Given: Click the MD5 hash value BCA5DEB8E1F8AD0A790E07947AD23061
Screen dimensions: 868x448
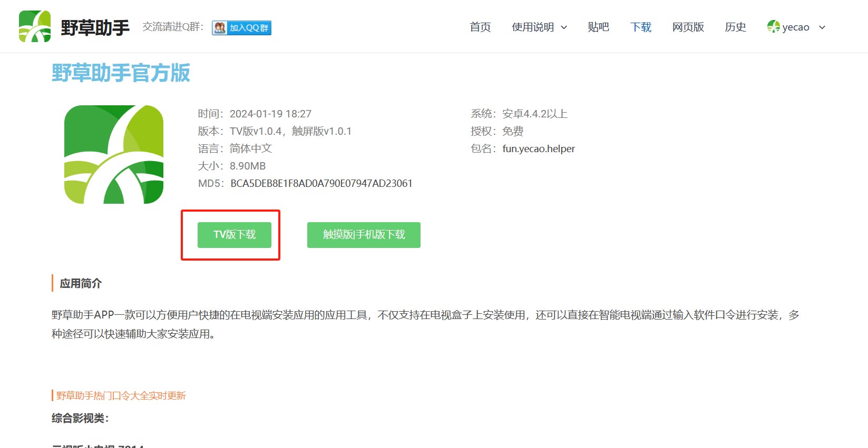Looking at the screenshot, I should [321, 184].
